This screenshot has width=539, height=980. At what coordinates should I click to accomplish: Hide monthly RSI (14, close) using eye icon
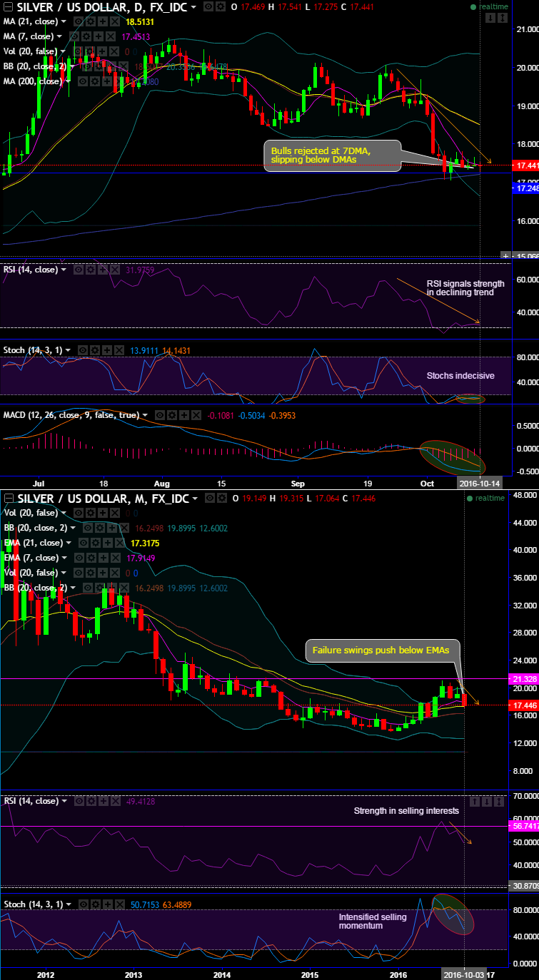79,801
